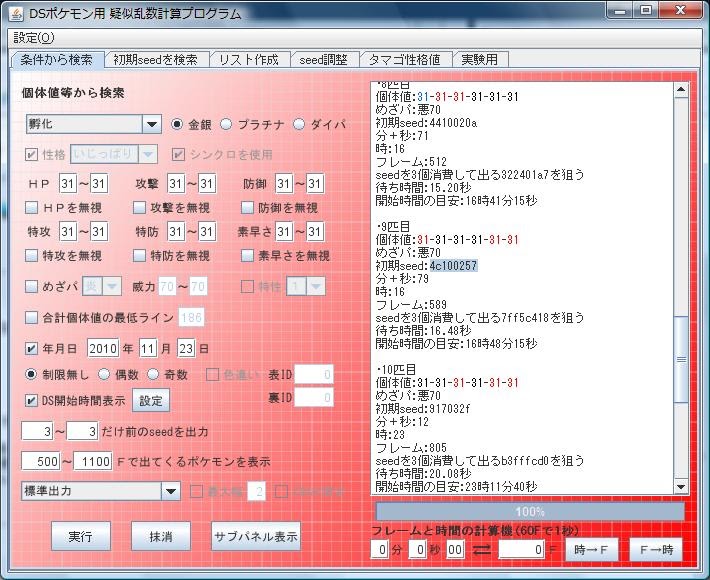The height and width of the screenshot is (580, 710).
Task: Enable 合計個体値の最低ライン checkbox
Action: point(31,317)
